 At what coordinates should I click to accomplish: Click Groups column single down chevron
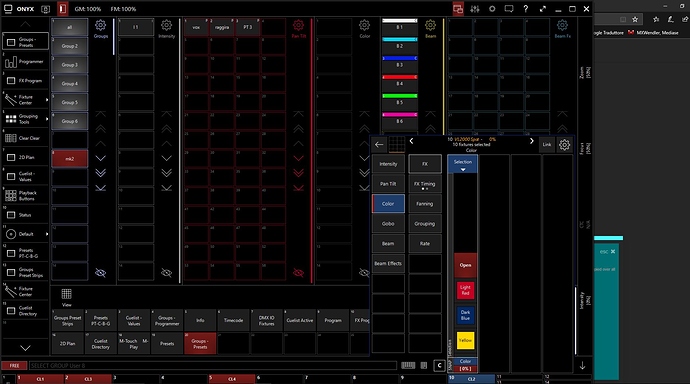[x=100, y=158]
